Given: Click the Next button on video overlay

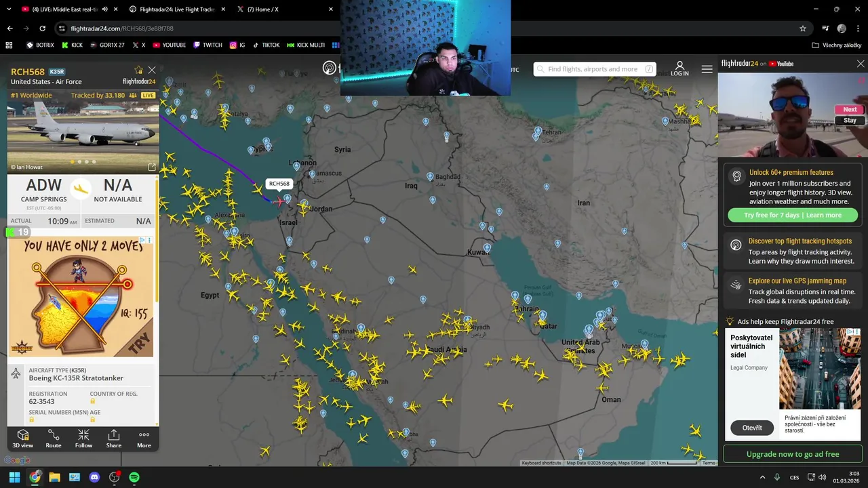Looking at the screenshot, I should [x=850, y=109].
